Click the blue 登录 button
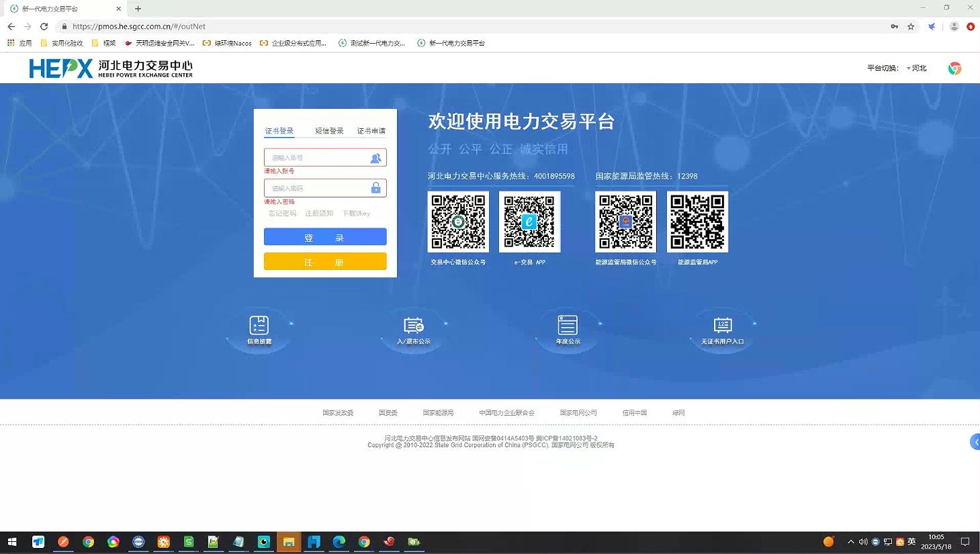 pos(325,237)
